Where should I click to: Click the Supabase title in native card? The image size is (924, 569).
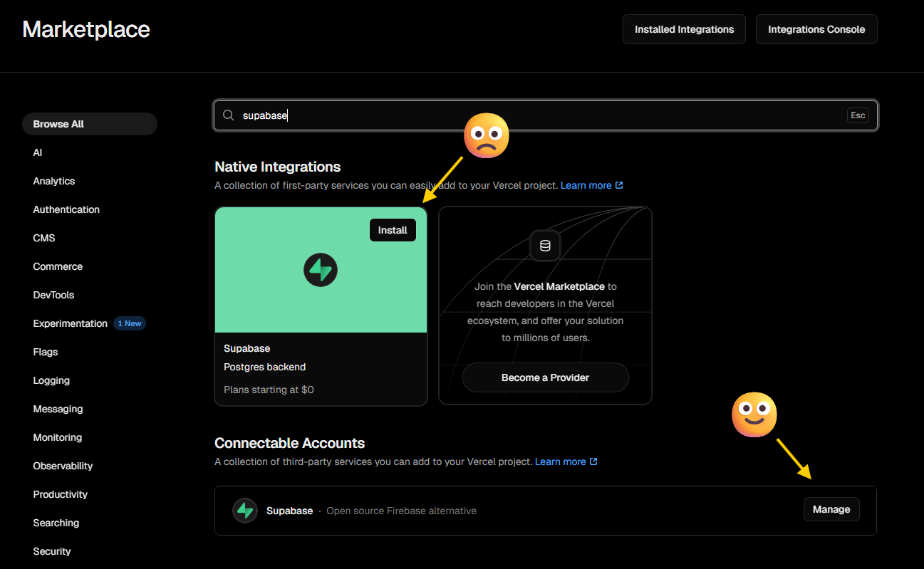pos(247,348)
